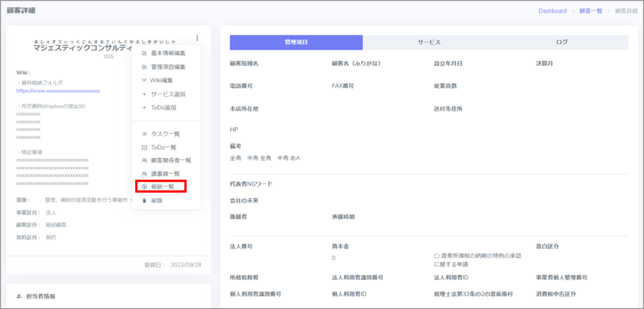This screenshot has height=309, width=644.
Task: Switch to the ログ tab
Action: [562, 42]
